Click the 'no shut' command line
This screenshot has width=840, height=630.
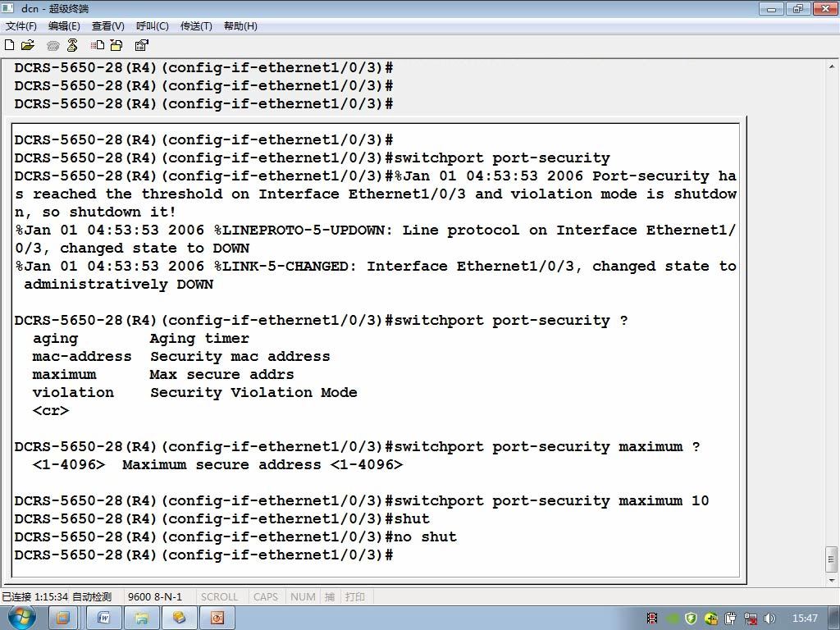coord(235,536)
